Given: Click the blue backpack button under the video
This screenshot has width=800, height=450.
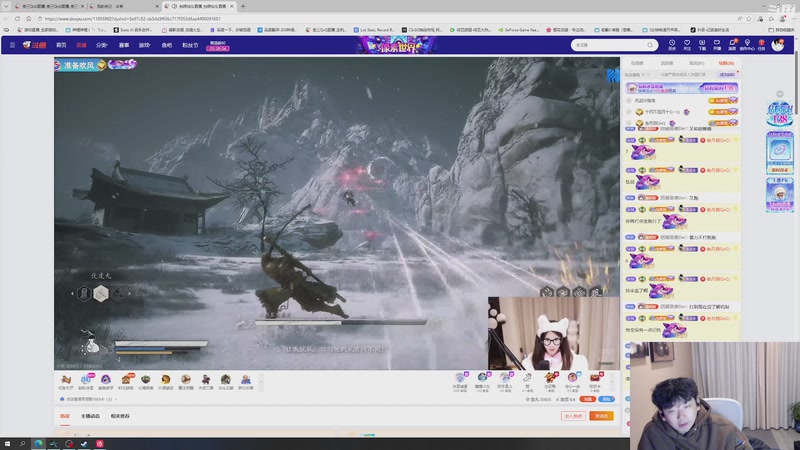Looking at the screenshot, I should coord(606,399).
